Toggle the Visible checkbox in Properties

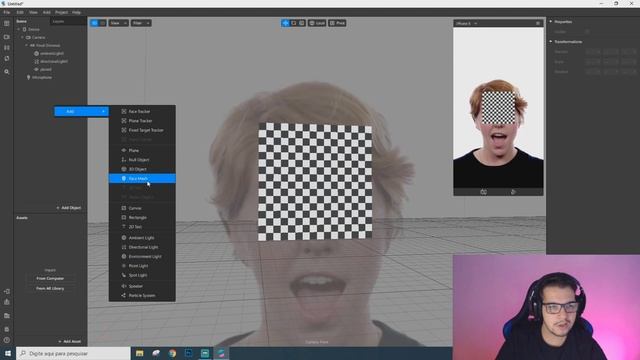(587, 31)
